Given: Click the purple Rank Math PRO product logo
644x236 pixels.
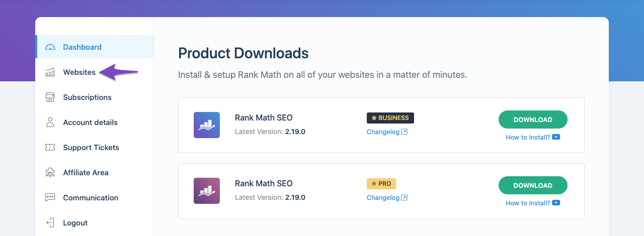Looking at the screenshot, I should click(207, 191).
